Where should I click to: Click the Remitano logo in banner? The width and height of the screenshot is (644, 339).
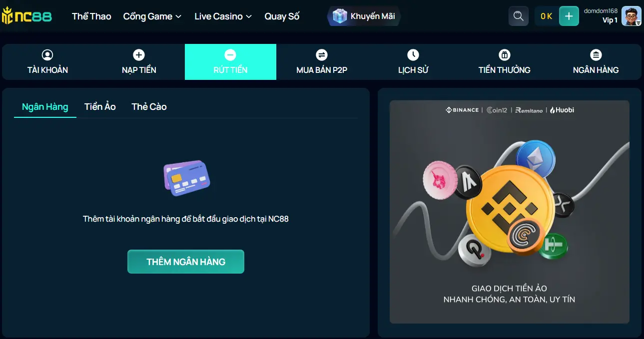(x=529, y=110)
